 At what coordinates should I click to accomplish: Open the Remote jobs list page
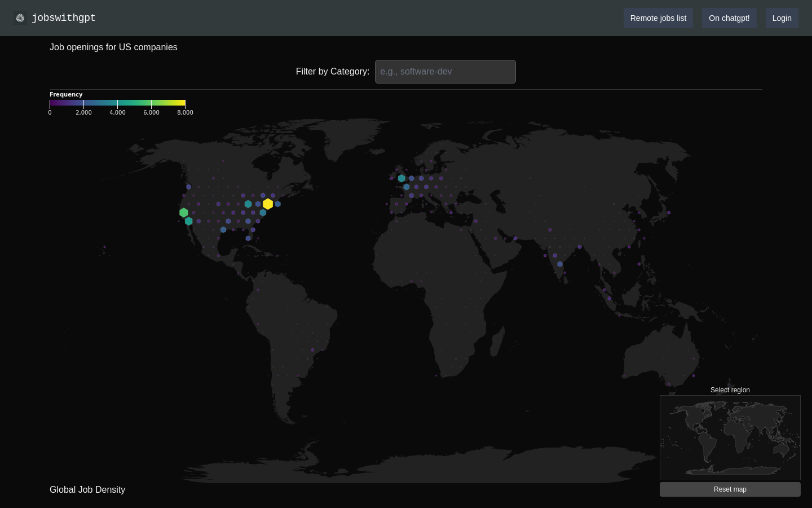coord(658,18)
